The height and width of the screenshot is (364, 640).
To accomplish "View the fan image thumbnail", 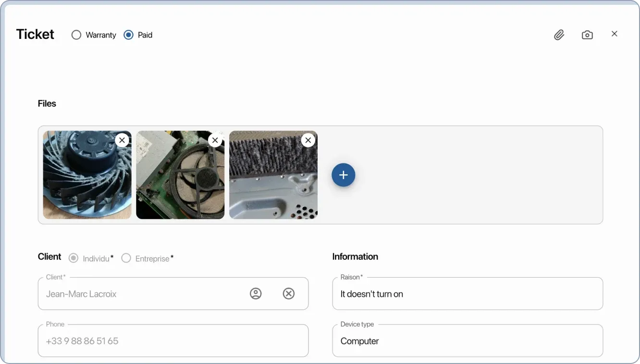I will click(87, 180).
